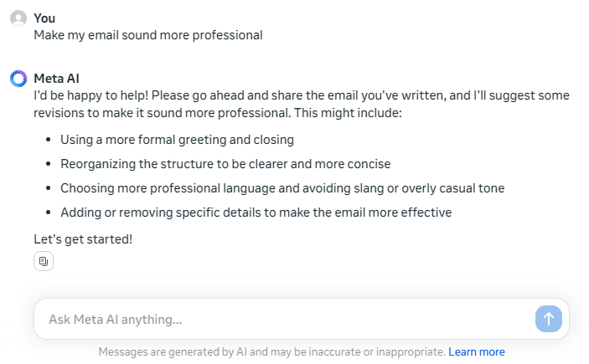Click the "Adding or removing specific details" bullet
This screenshot has height=364, width=589.
pos(256,213)
